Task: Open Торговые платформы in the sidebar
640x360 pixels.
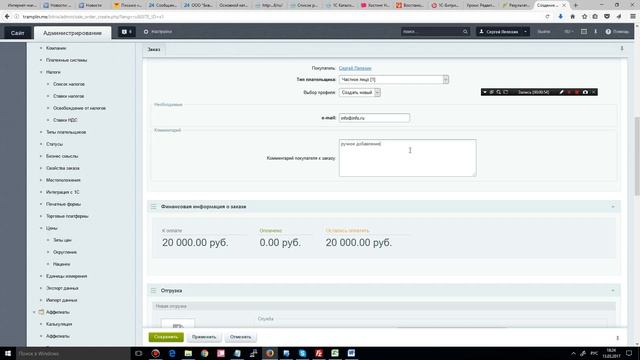Action: pos(67,216)
